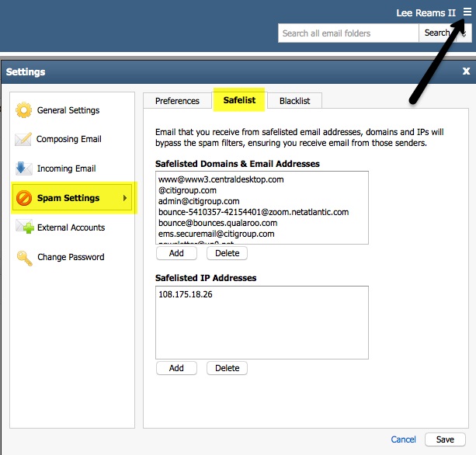Viewport: 476px width, 455px height.
Task: Select bounce-5410357-42154401@zoom.netatlantic.com entry
Action: pyautogui.click(x=253, y=212)
